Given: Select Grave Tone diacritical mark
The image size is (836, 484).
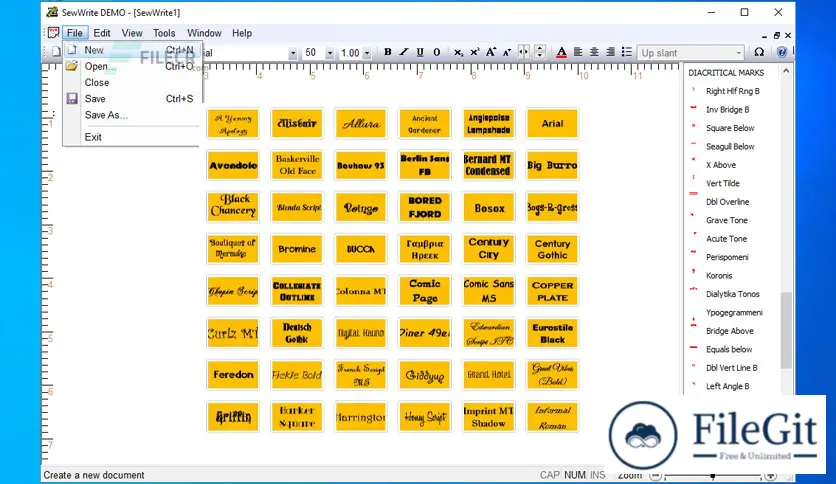Looking at the screenshot, I should coord(727,220).
